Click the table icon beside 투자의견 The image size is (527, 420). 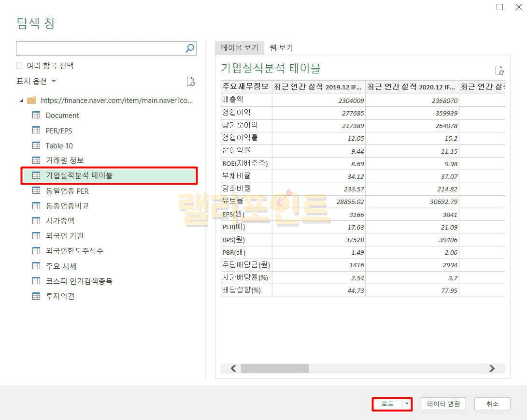click(x=36, y=296)
